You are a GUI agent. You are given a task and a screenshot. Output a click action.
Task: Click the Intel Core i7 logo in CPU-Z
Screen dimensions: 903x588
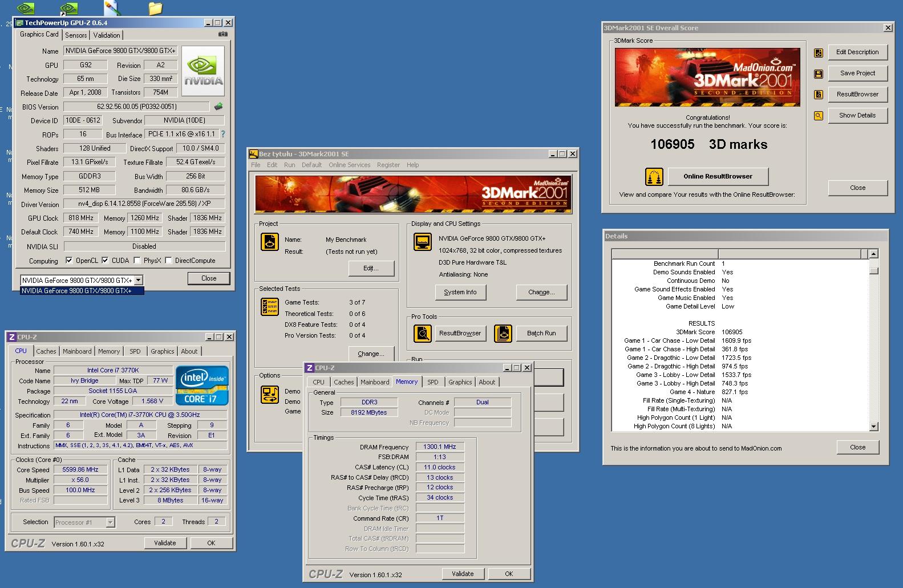(x=203, y=386)
